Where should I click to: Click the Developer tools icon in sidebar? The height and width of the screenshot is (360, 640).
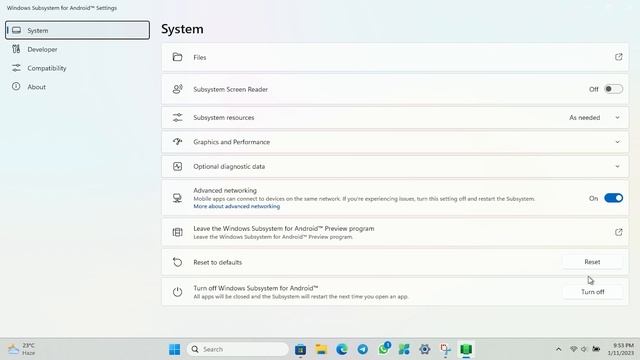pyautogui.click(x=16, y=49)
